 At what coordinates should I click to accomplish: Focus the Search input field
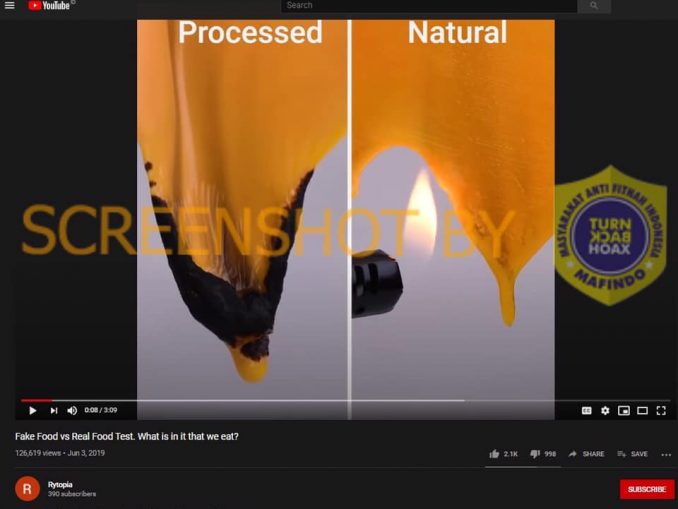click(x=429, y=6)
